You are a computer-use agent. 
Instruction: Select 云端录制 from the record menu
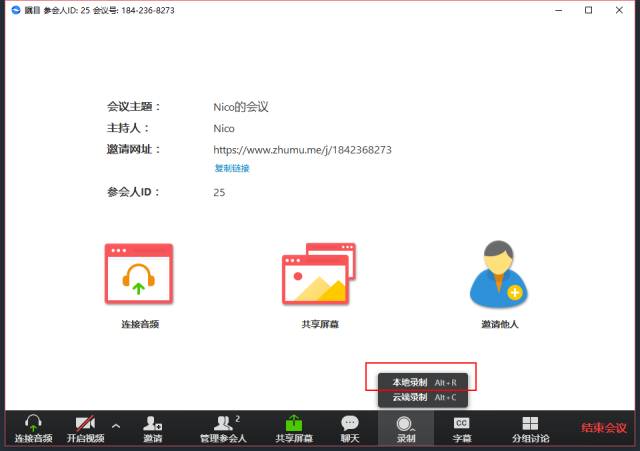click(x=422, y=397)
